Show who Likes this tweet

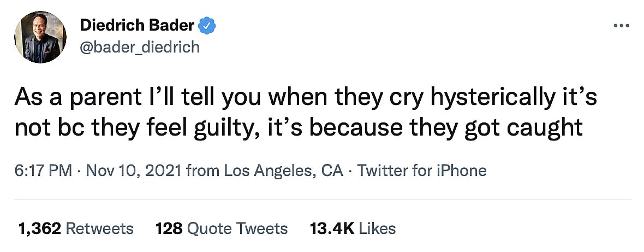[378, 228]
